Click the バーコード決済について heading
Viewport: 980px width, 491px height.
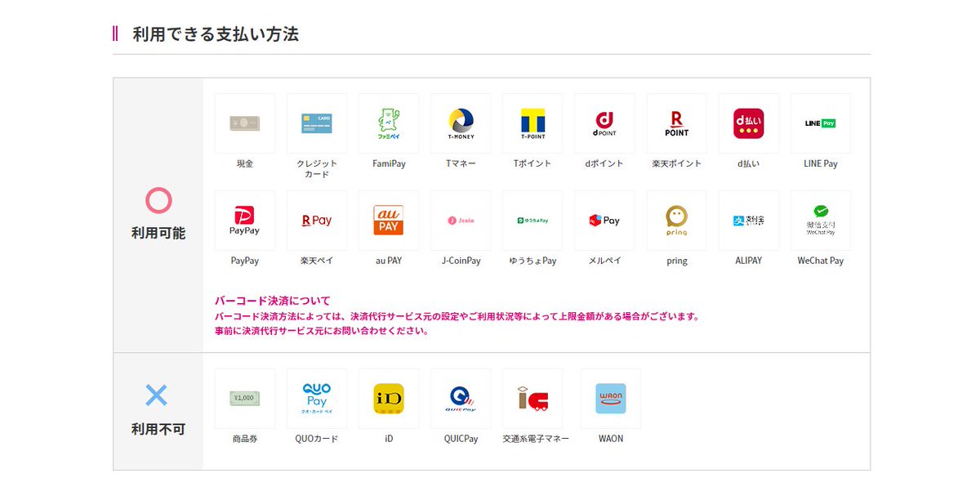pyautogui.click(x=273, y=301)
